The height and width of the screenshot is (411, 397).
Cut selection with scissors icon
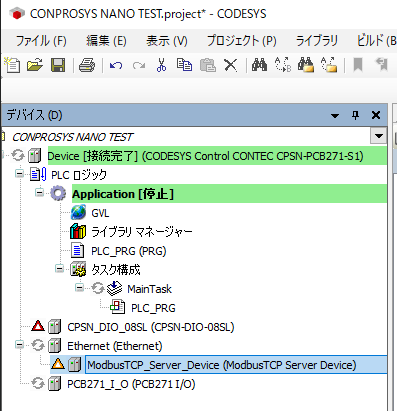point(161,65)
